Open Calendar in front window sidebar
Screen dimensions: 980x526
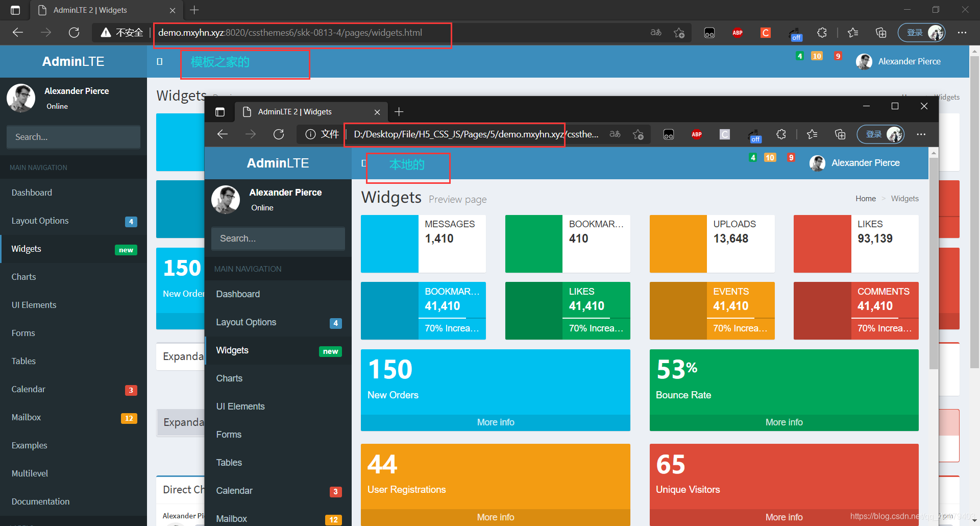278,491
